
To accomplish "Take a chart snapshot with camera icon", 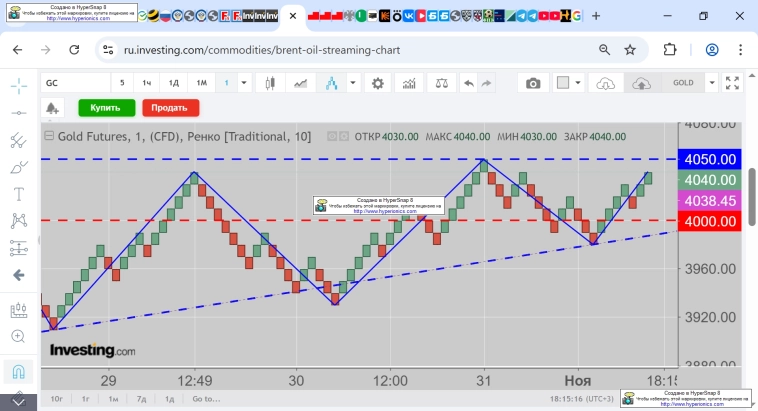I will pos(533,83).
